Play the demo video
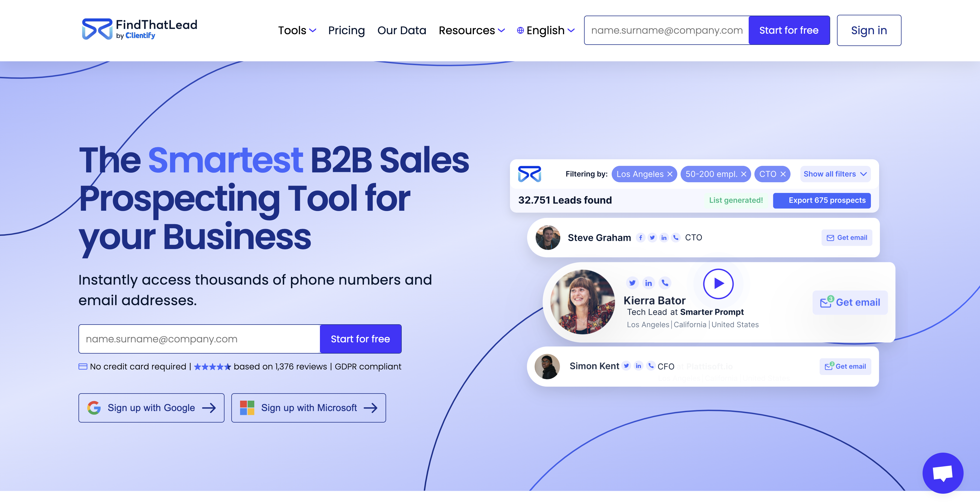 718,284
